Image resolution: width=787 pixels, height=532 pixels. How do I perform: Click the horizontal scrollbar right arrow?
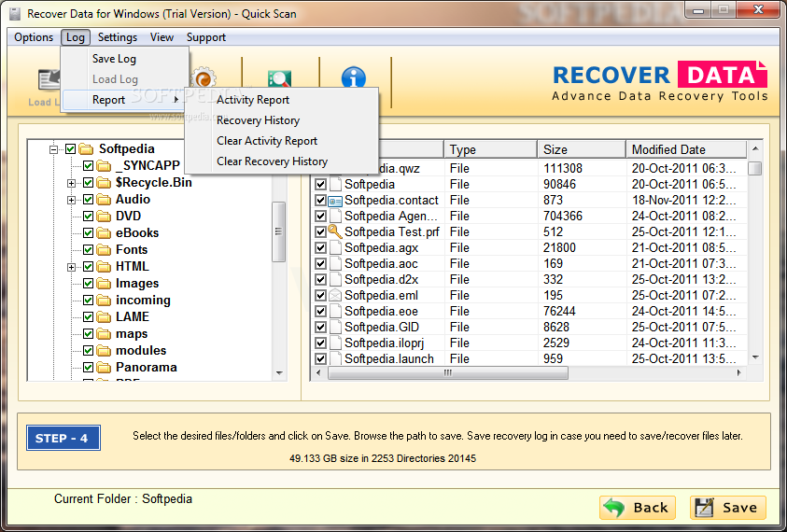(738, 373)
